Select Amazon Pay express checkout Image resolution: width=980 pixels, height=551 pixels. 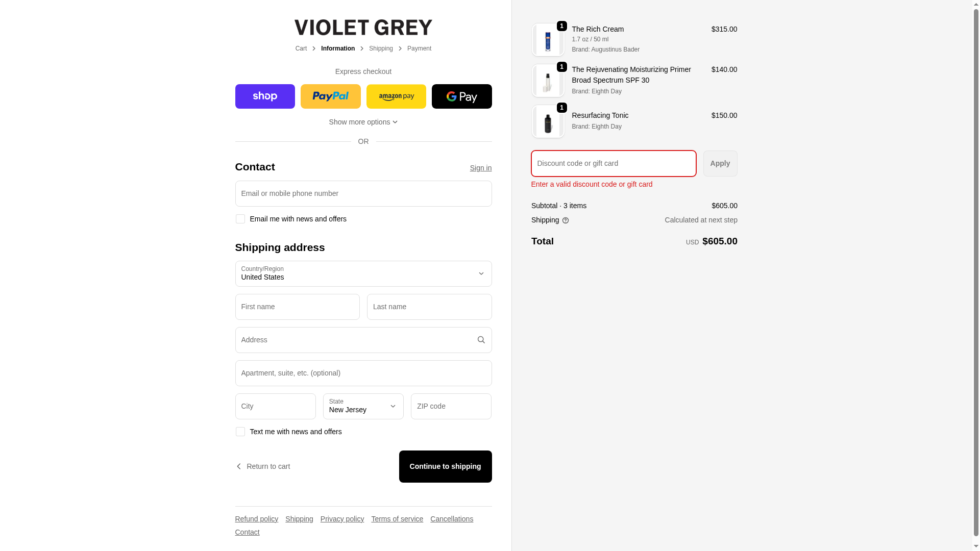coord(396,96)
